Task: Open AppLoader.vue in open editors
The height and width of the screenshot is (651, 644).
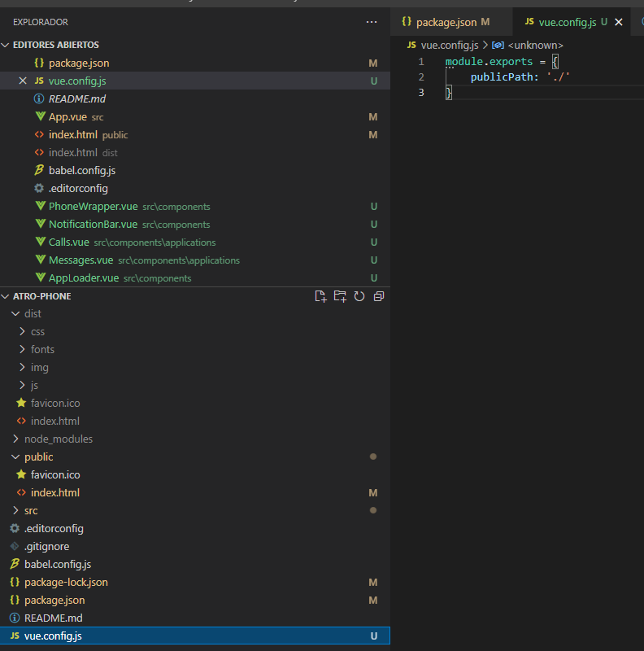Action: pyautogui.click(x=195, y=277)
